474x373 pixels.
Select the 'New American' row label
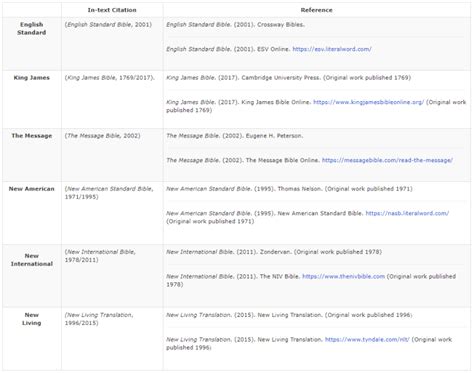tap(32, 189)
